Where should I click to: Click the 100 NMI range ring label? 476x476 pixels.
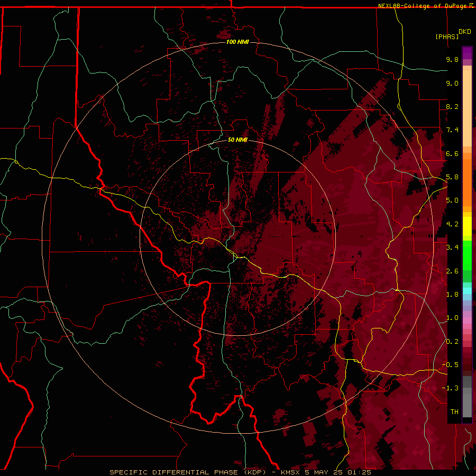237,42
